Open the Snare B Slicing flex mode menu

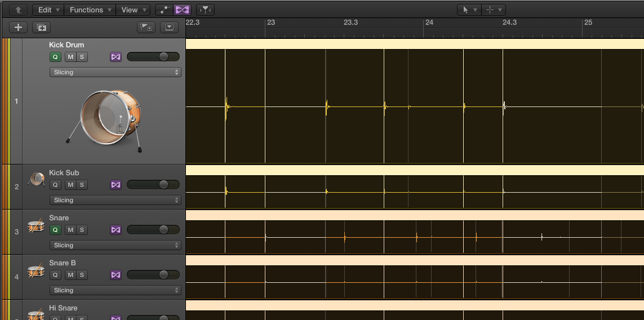pos(116,291)
